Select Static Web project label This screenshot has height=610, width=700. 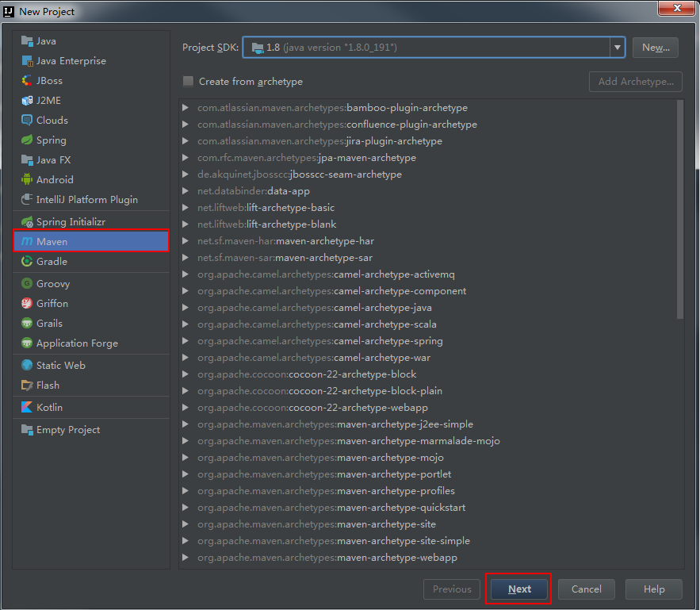coord(61,365)
